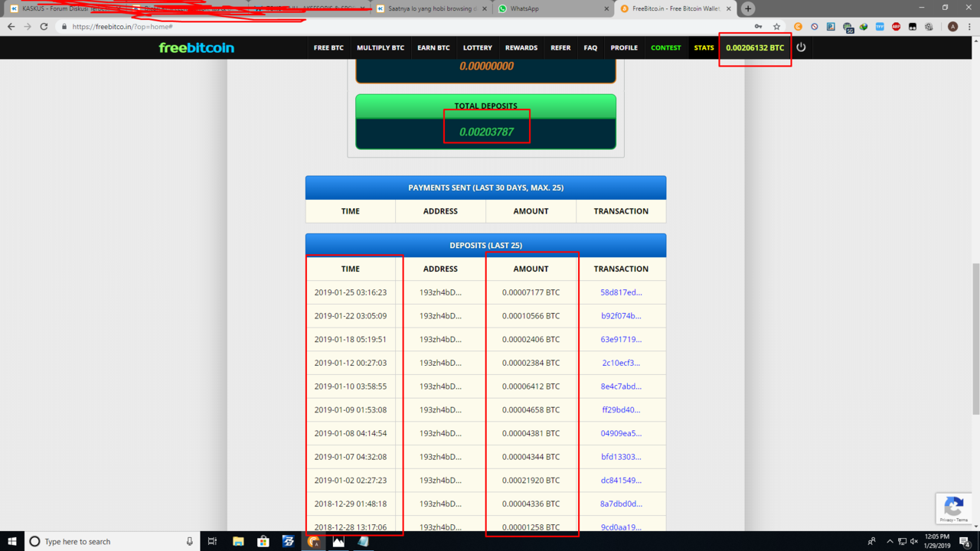Open Task View in the taskbar
This screenshot has width=980, height=551.
tap(212, 541)
